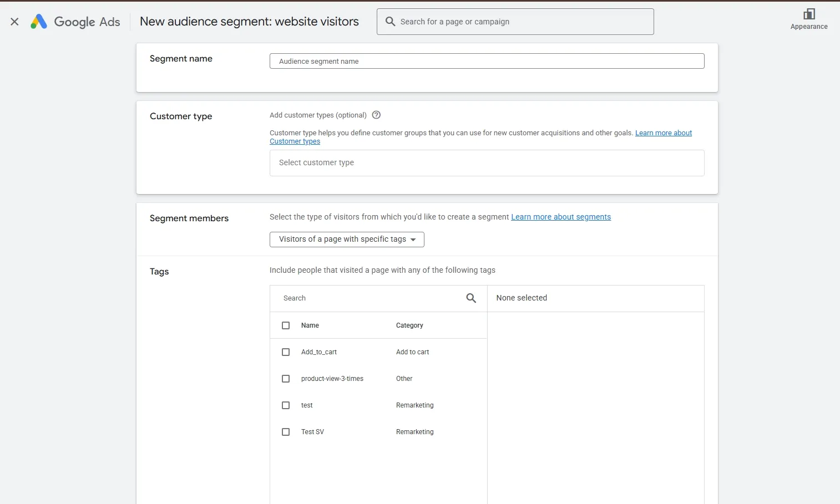Click the product-view-3-times tag name

point(332,379)
